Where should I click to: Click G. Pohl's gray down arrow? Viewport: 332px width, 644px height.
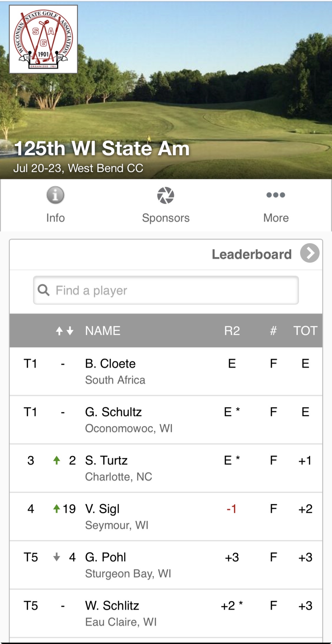tap(57, 557)
